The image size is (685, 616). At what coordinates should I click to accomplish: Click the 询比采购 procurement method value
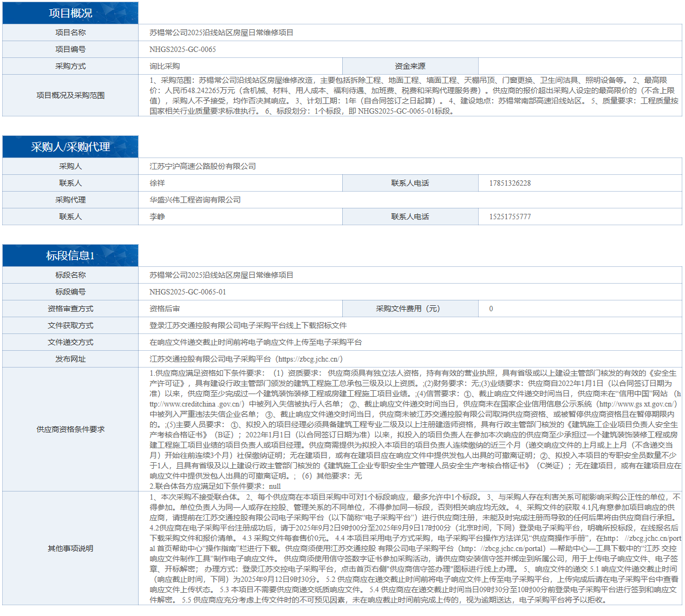(x=165, y=66)
